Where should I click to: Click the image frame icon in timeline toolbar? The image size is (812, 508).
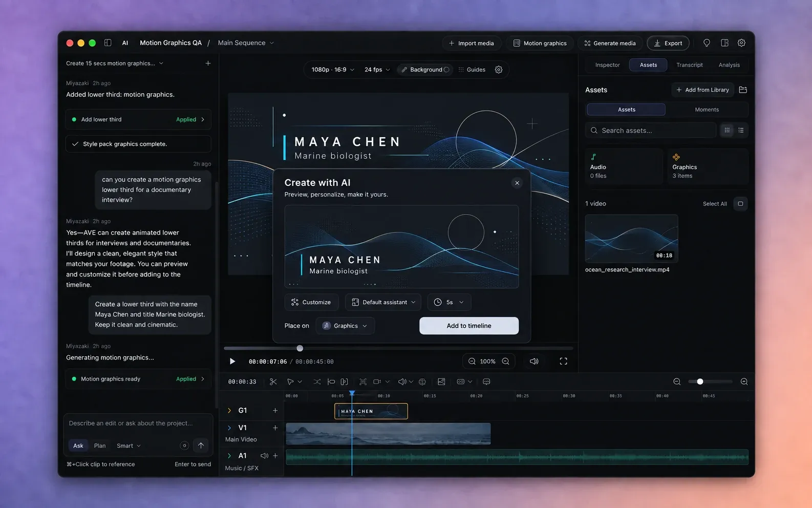click(441, 382)
